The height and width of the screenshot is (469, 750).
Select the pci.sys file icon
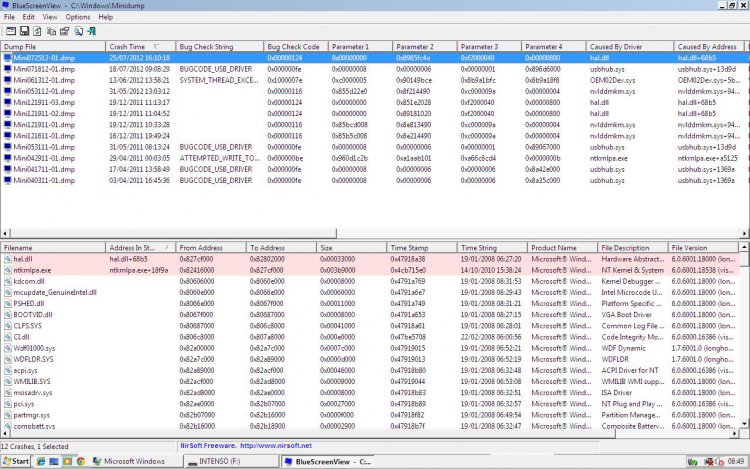[x=8, y=404]
